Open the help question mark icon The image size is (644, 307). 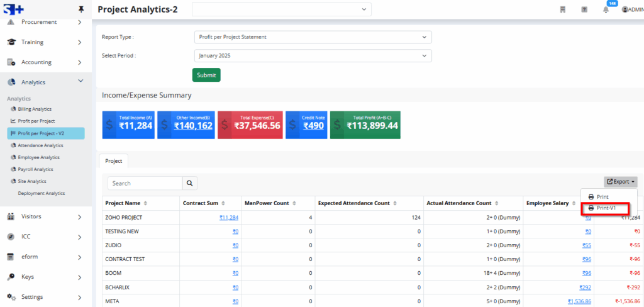584,9
